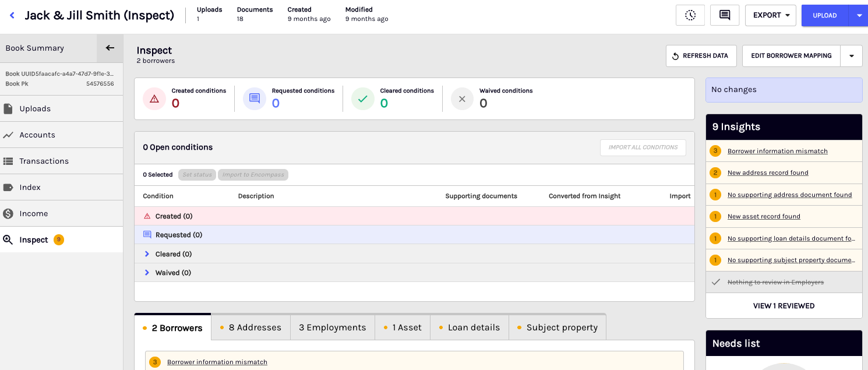Switch to the 2 Borrowers tab
868x370 pixels.
[172, 327]
